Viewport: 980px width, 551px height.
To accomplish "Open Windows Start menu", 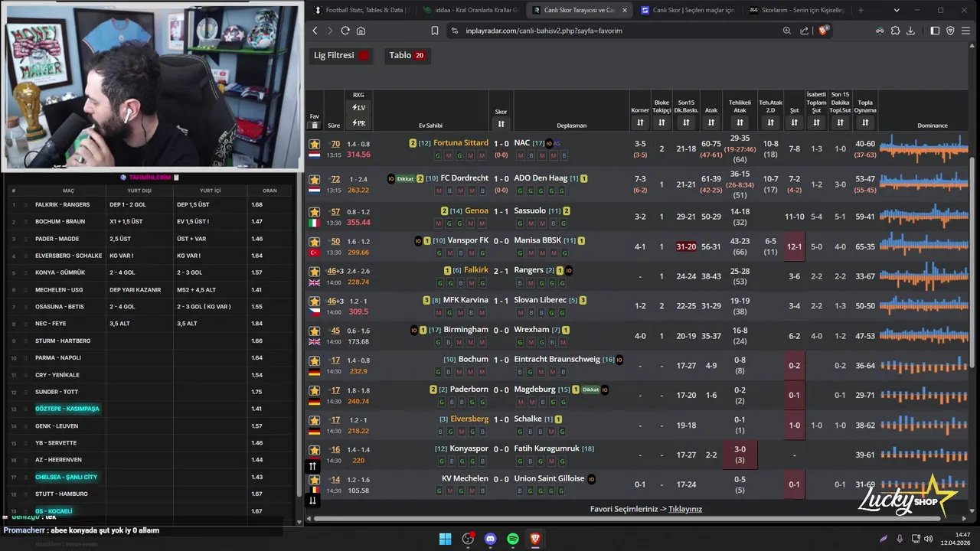I will [x=445, y=539].
